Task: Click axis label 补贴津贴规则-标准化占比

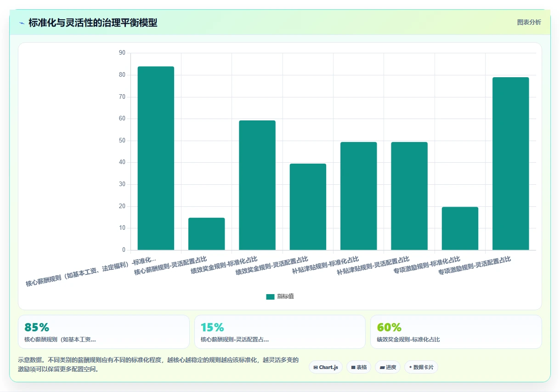Action: (x=325, y=266)
